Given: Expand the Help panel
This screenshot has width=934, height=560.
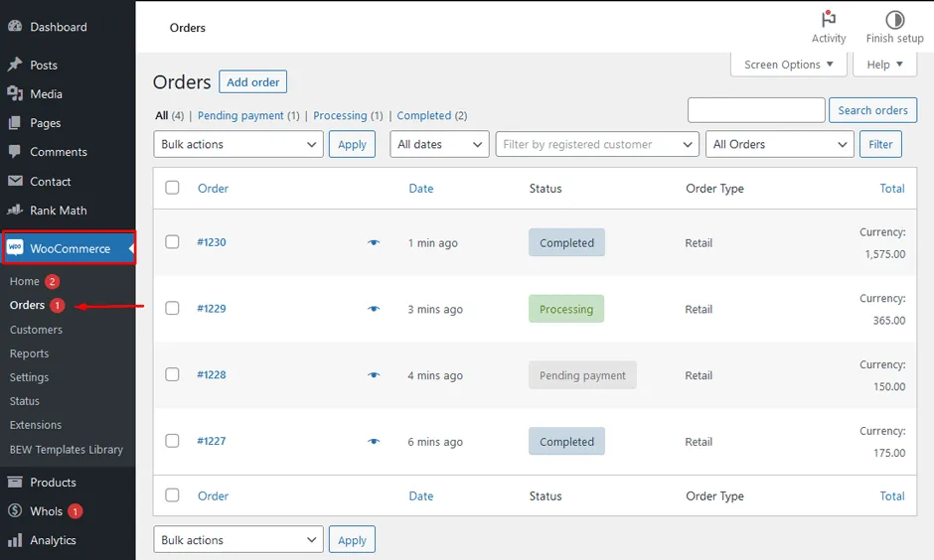Looking at the screenshot, I should coord(884,65).
